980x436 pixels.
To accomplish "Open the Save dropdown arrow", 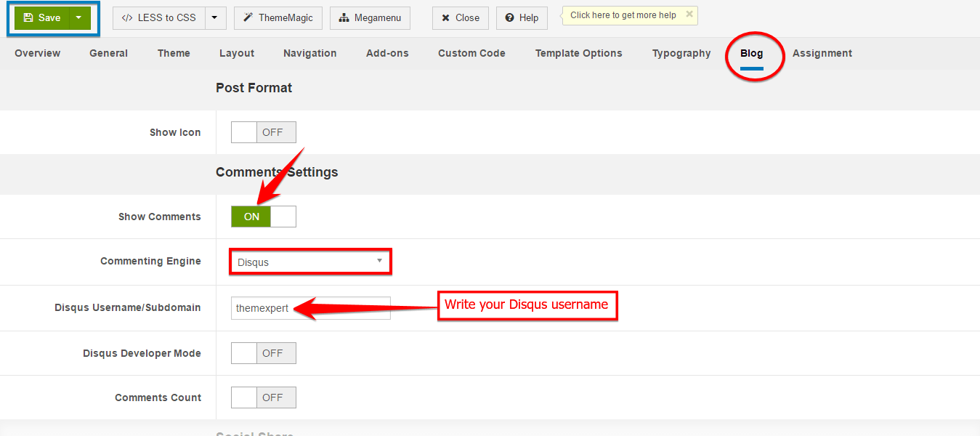I will point(79,18).
